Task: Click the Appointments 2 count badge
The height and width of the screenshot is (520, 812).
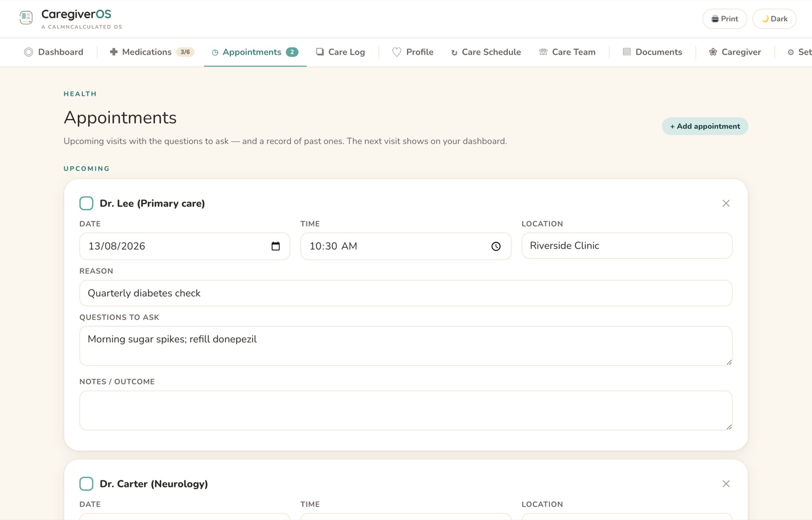Action: (292, 52)
